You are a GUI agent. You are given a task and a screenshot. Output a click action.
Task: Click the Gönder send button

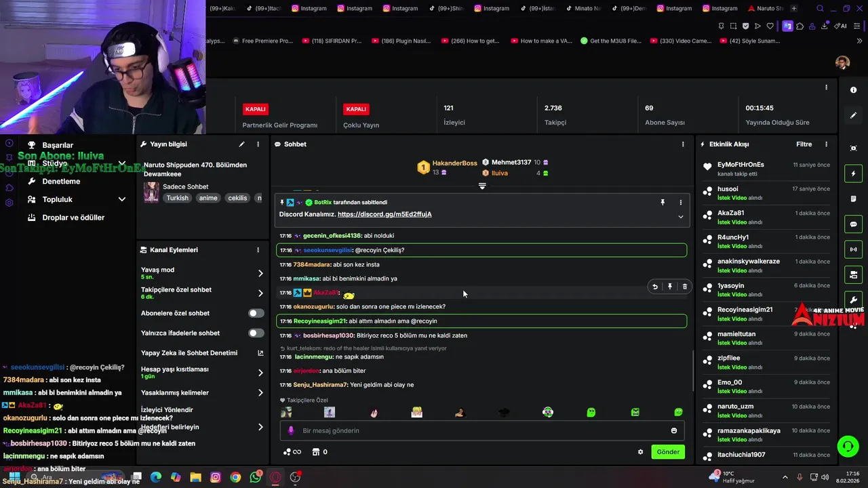668,452
